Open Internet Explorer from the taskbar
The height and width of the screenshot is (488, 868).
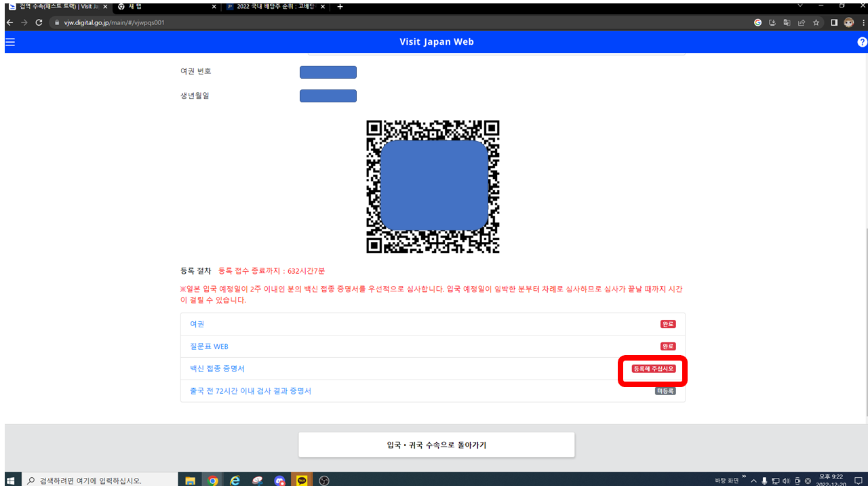[x=235, y=481]
